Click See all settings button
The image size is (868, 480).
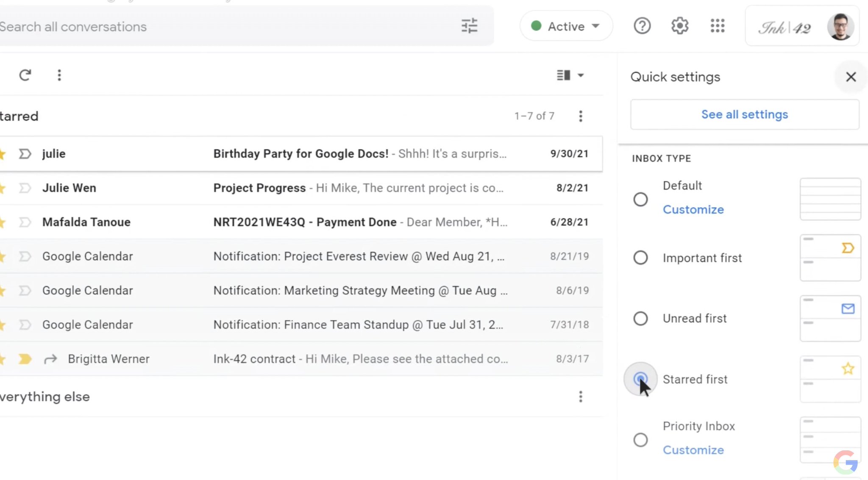744,114
